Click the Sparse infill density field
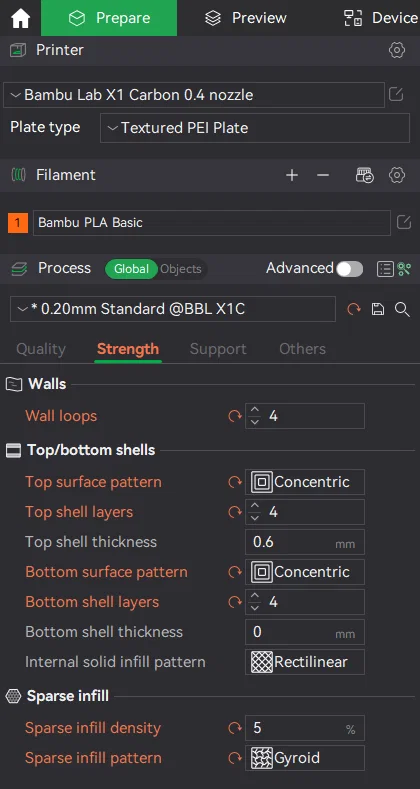Viewport: 420px width, 789px height. coord(305,728)
